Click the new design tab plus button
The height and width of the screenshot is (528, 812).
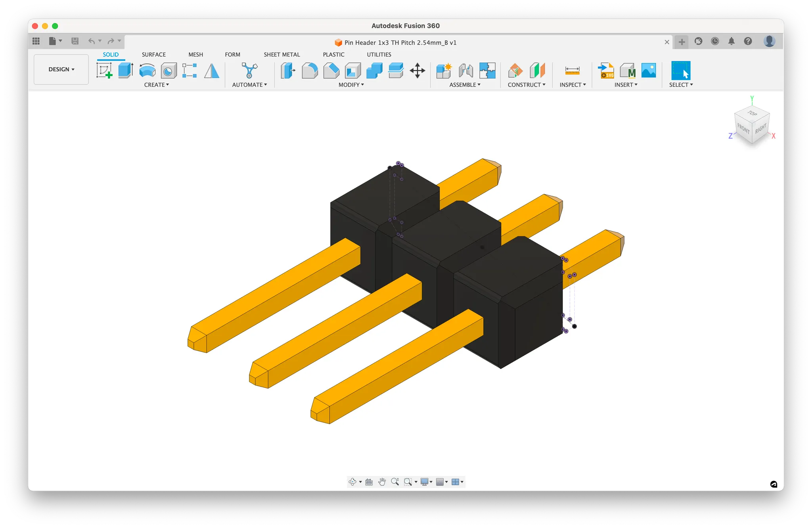[682, 42]
